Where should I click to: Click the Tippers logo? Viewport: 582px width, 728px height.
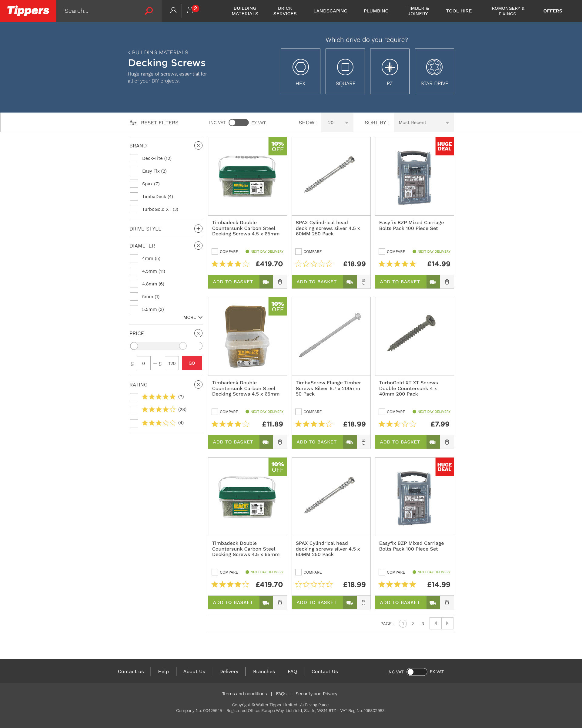(x=28, y=11)
